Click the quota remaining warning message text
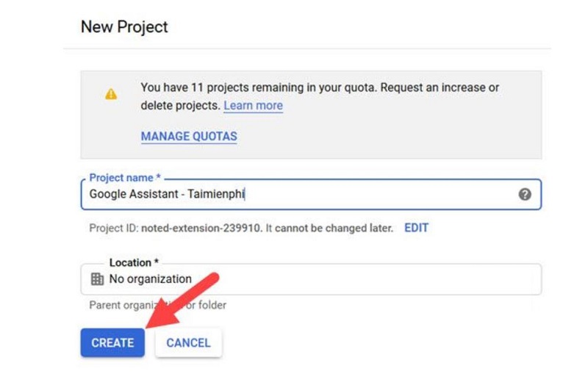Viewport: 588px width, 382px height. coord(320,96)
